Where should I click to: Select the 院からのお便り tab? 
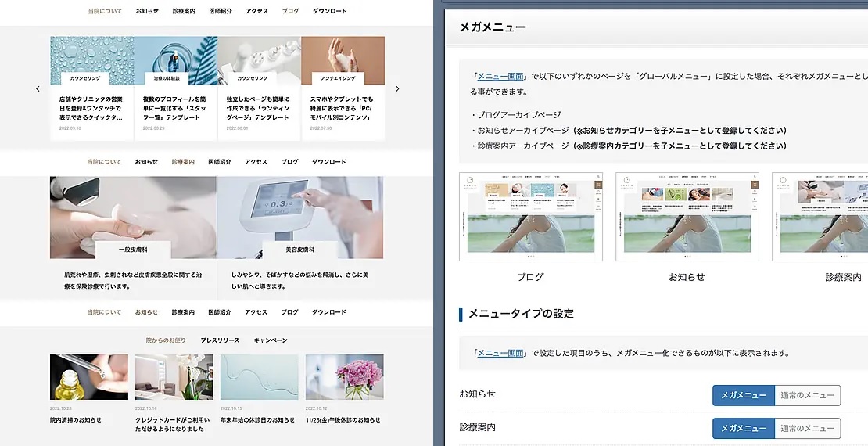166,340
